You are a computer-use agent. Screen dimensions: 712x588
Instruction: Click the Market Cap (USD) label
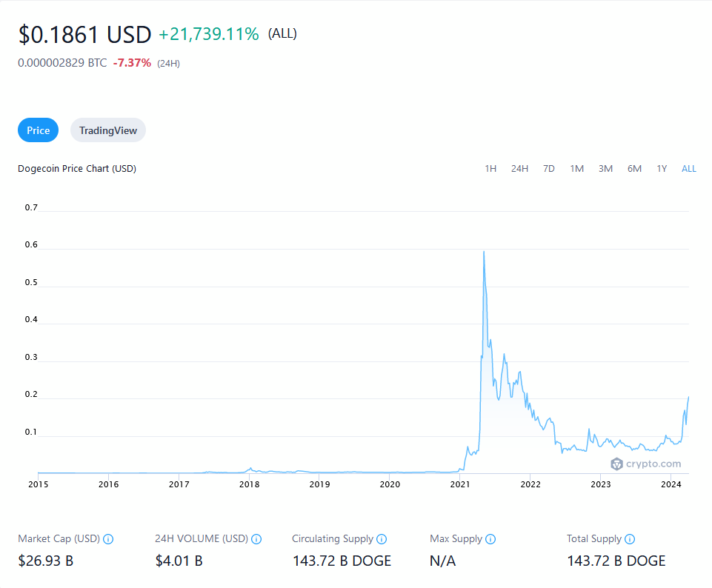coord(59,538)
